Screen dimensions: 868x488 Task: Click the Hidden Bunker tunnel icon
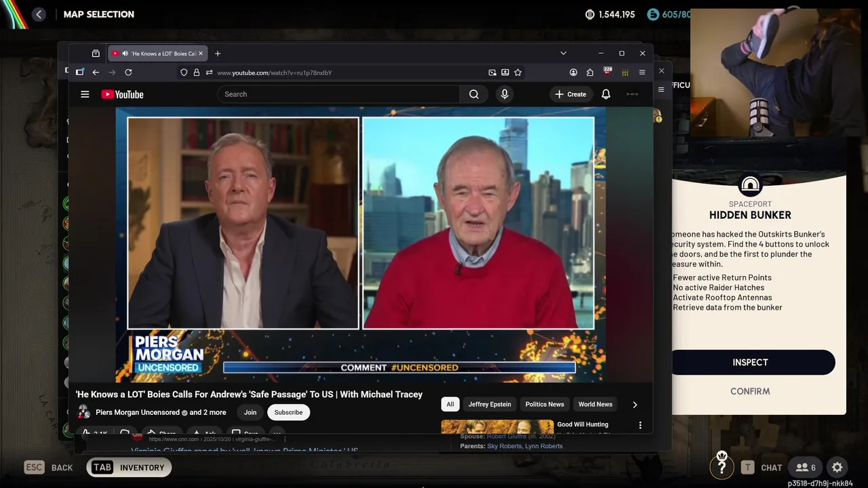750,184
